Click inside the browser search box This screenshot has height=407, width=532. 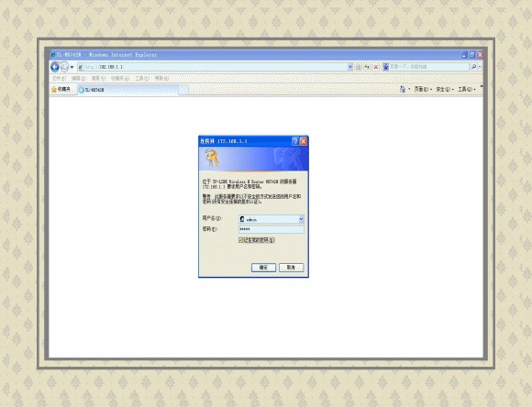[x=429, y=67]
